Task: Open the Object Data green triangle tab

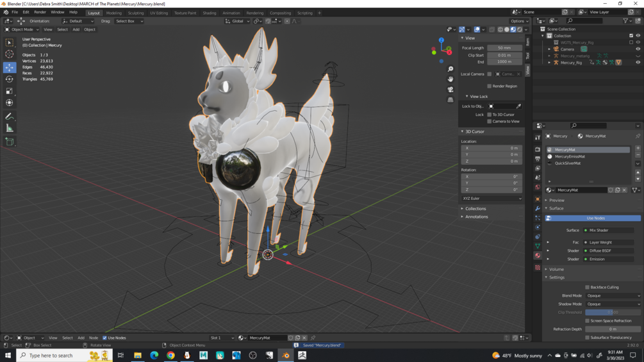Action: click(538, 246)
